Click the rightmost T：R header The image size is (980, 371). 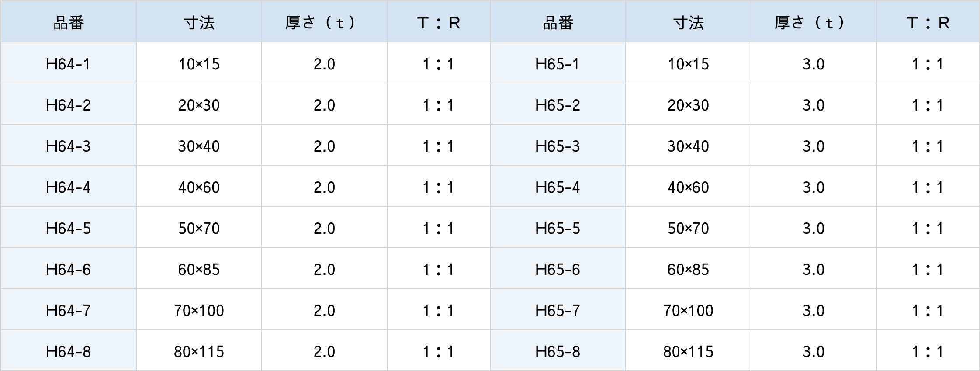pyautogui.click(x=928, y=23)
